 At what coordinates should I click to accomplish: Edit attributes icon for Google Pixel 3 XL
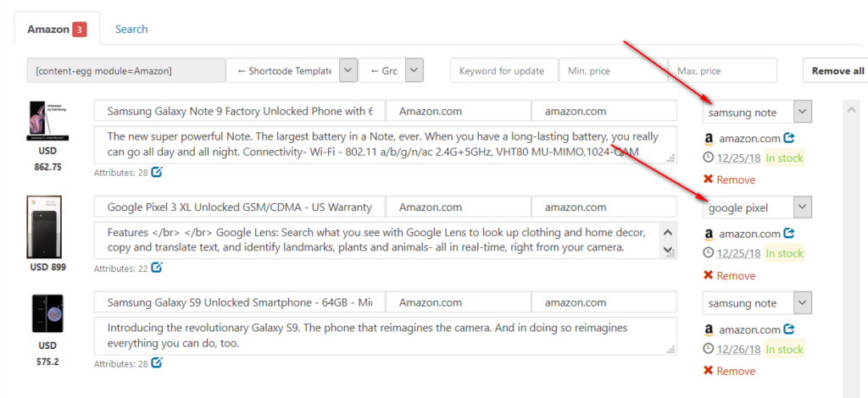click(x=157, y=268)
